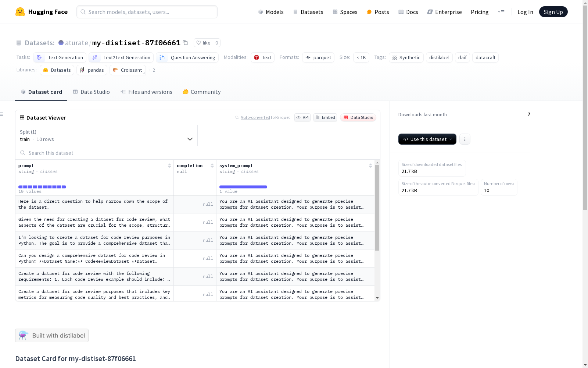588x368 pixels.
Task: Click the Built with distilabel badge
Action: pos(52,335)
